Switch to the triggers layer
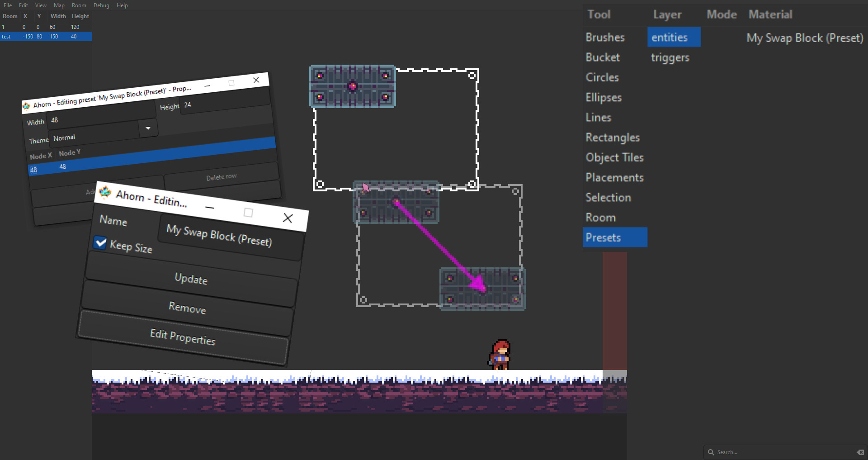The width and height of the screenshot is (868, 460). click(x=670, y=57)
